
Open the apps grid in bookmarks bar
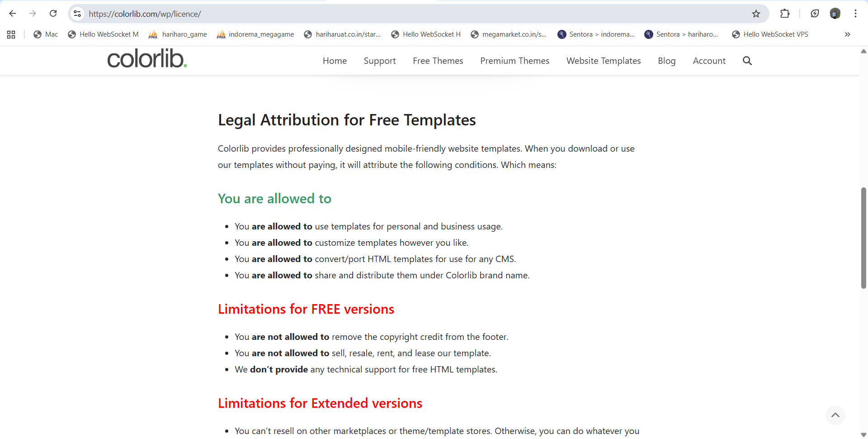[x=11, y=34]
